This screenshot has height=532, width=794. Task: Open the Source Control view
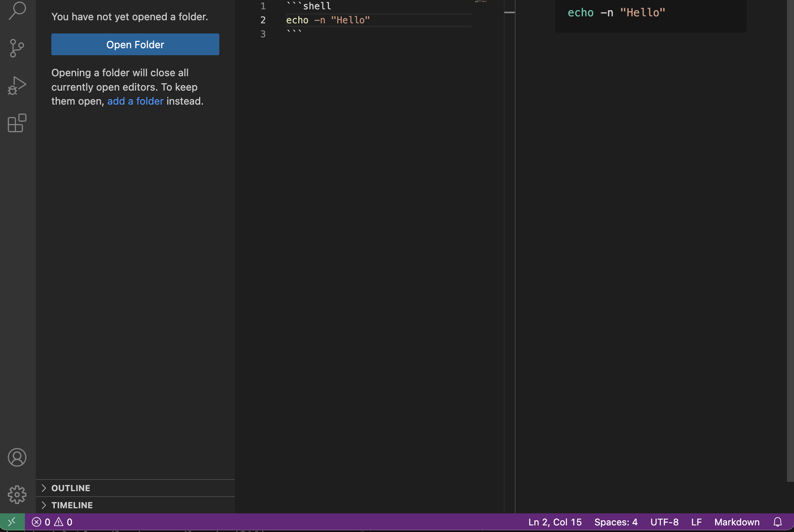point(17,48)
